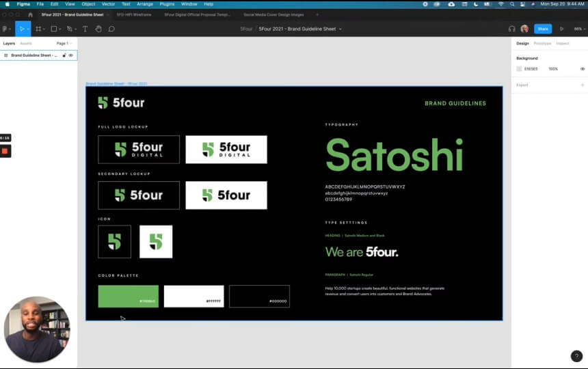This screenshot has height=369, width=588.
Task: Open Control Center in menu bar
Action: pyautogui.click(x=522, y=4)
